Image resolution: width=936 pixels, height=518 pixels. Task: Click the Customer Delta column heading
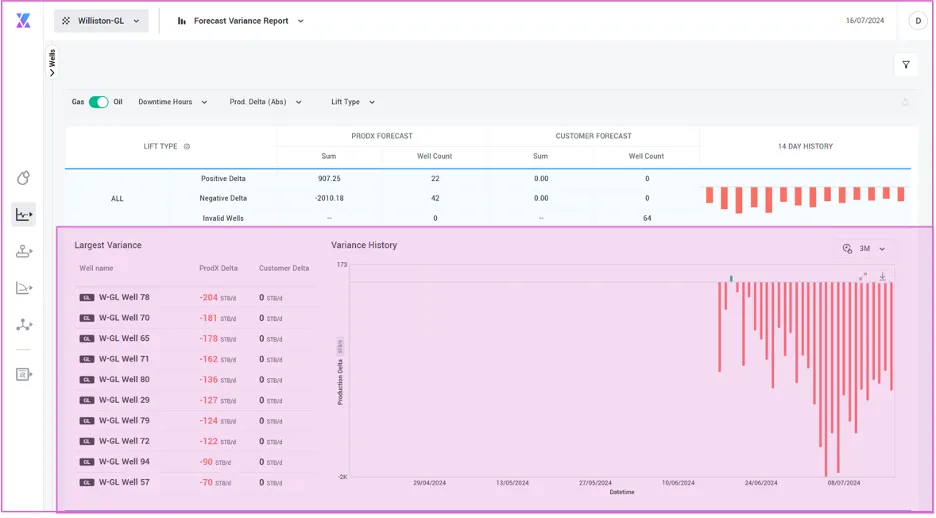(284, 269)
